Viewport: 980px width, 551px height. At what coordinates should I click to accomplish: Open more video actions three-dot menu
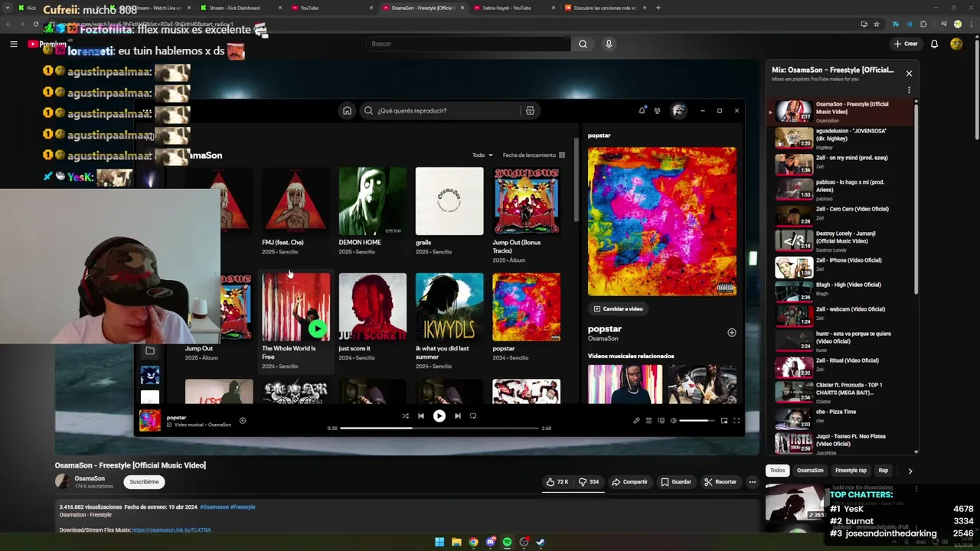753,482
